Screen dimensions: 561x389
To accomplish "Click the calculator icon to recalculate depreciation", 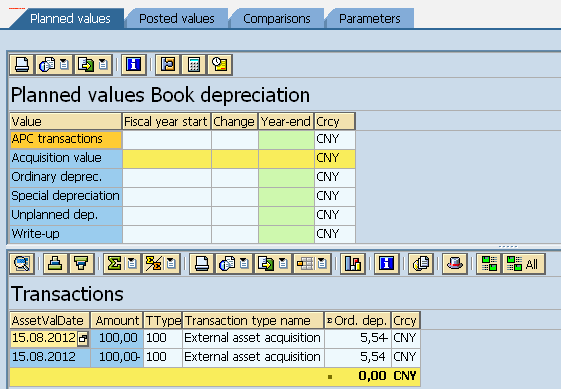I will click(x=194, y=65).
